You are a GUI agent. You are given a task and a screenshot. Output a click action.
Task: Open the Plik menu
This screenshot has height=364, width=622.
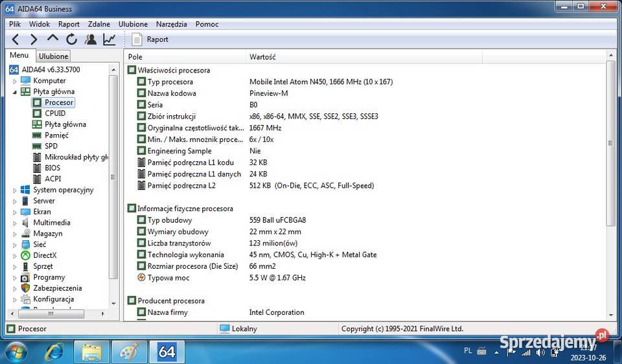coord(15,24)
